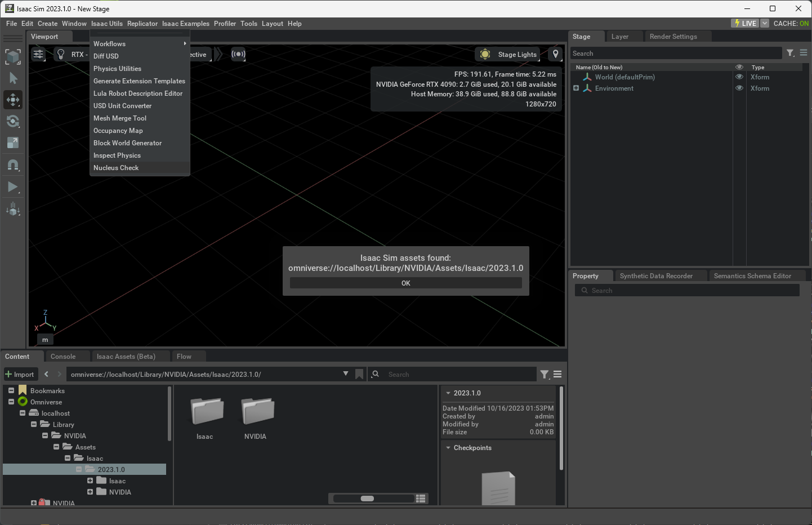The image size is (812, 525).
Task: Click the eye column header in Stage
Action: 739,67
